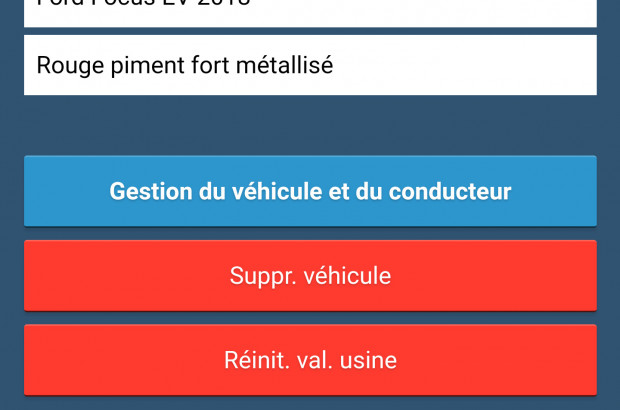
Task: Choose the blue vehicle management button
Action: [310, 191]
